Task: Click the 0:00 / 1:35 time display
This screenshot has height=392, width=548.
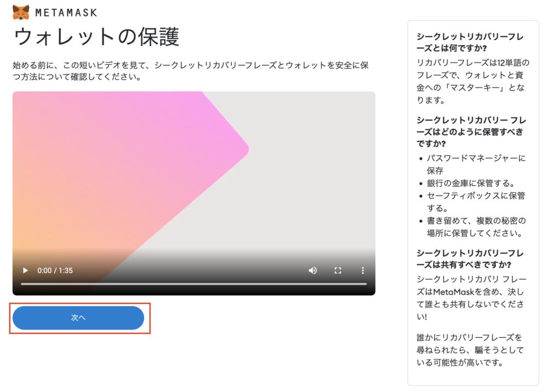Action: click(x=55, y=270)
